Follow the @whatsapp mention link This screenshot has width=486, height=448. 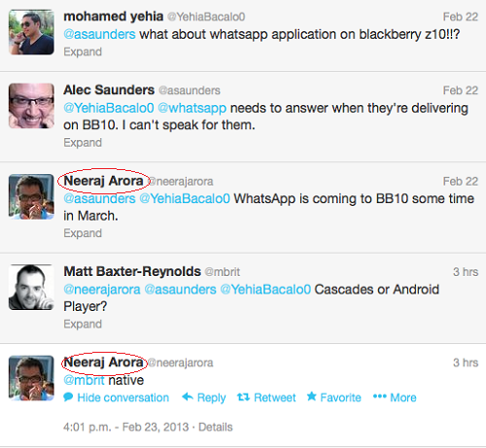(x=192, y=108)
